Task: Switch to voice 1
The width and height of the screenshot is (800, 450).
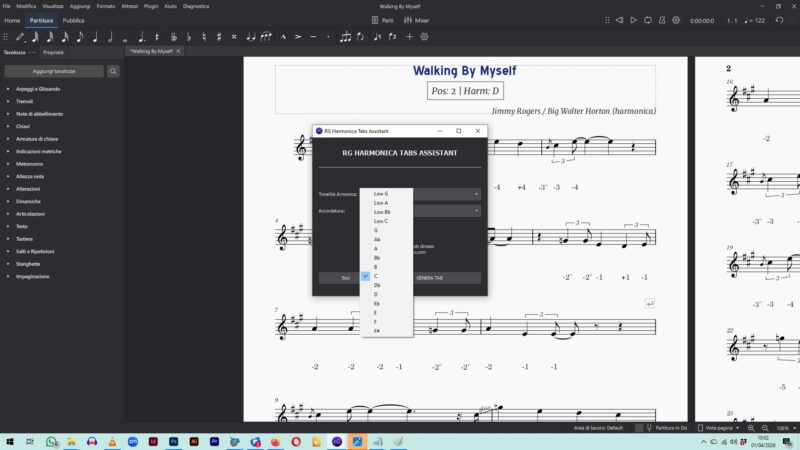Action: (378, 37)
